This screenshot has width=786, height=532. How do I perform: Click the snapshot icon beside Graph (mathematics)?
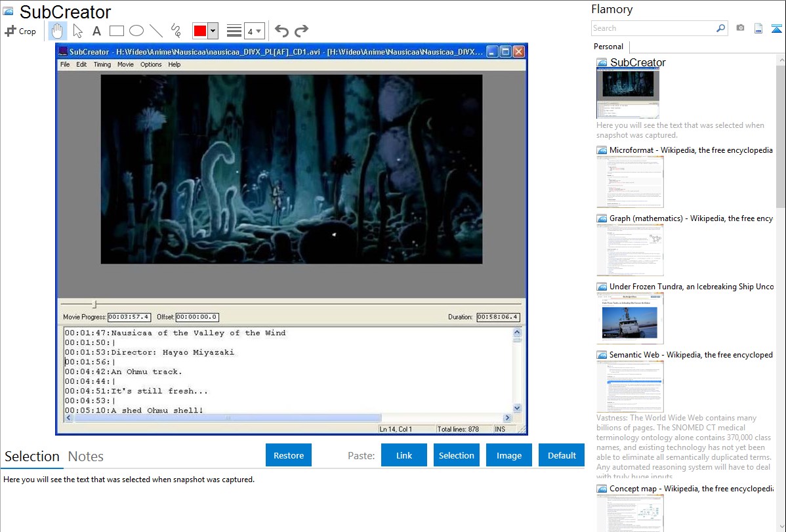coord(602,218)
